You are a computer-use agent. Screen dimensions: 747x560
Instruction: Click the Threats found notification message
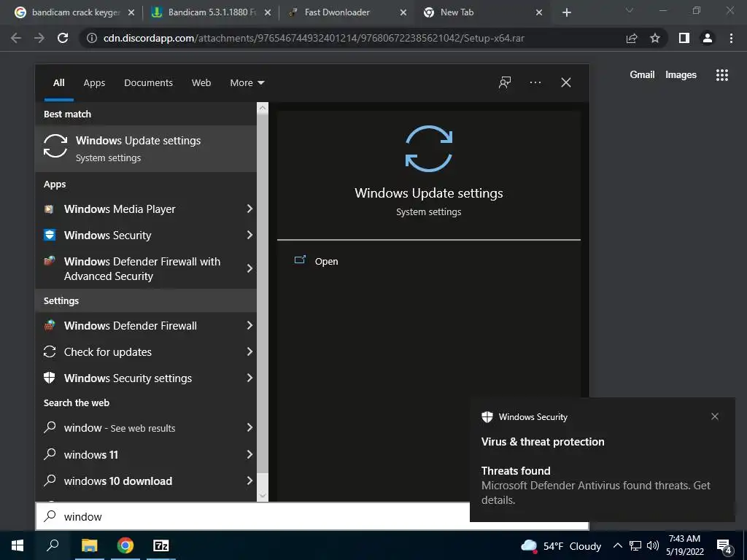click(596, 486)
